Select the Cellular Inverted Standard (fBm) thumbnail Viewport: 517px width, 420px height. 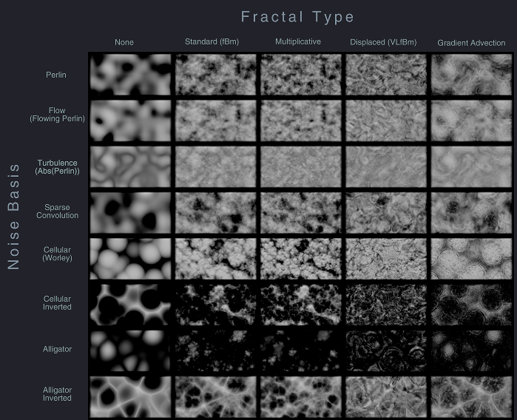click(216, 305)
